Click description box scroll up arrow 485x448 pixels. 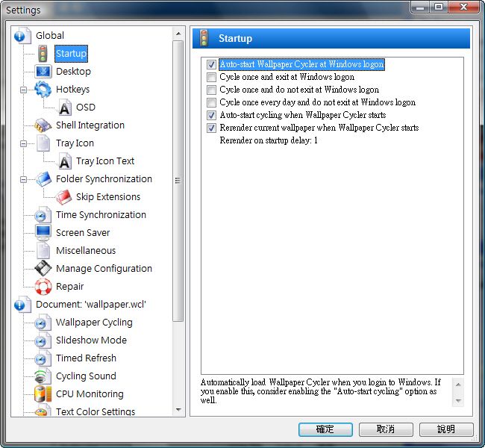tap(458, 385)
